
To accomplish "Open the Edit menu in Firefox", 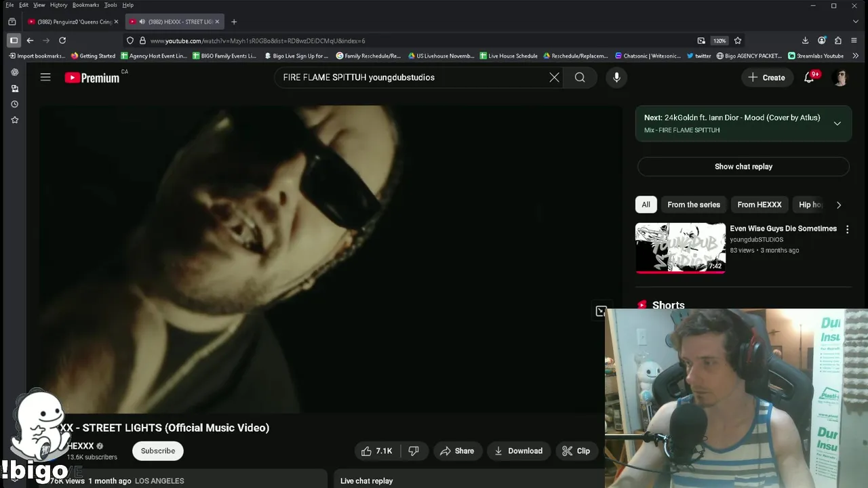I will [x=24, y=5].
